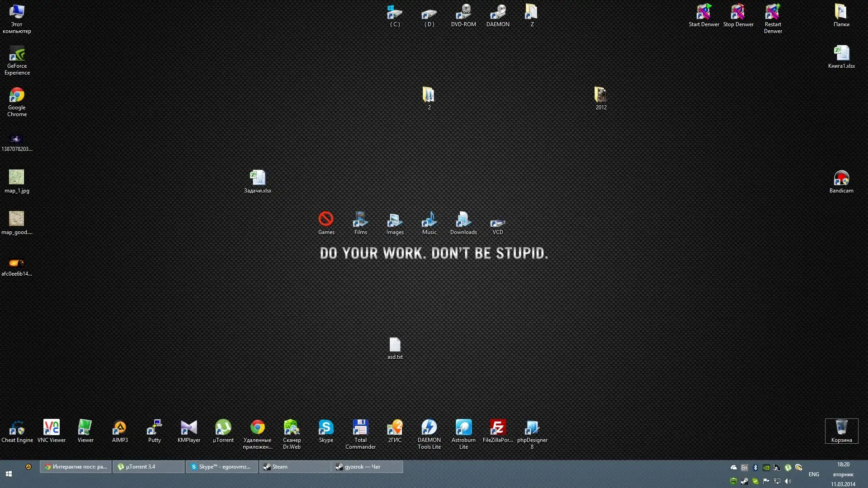Viewport: 868px width, 488px height.
Task: Click the volume speaker tray icon
Action: (x=788, y=481)
